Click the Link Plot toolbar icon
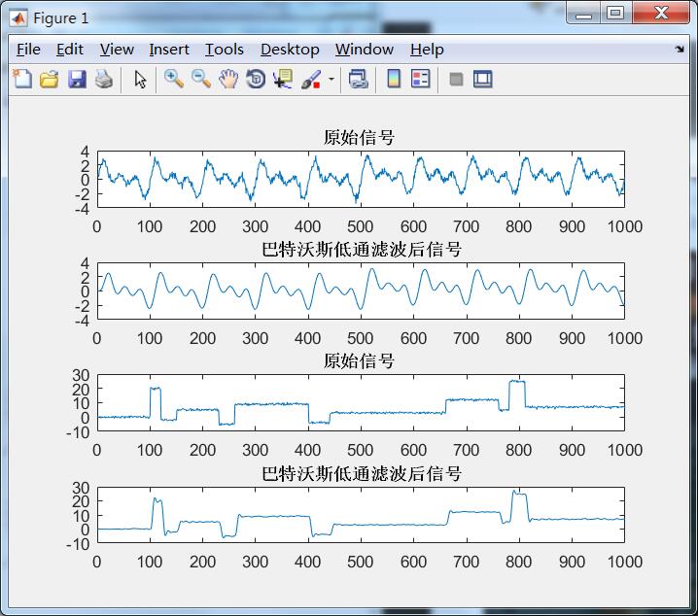 pos(359,79)
